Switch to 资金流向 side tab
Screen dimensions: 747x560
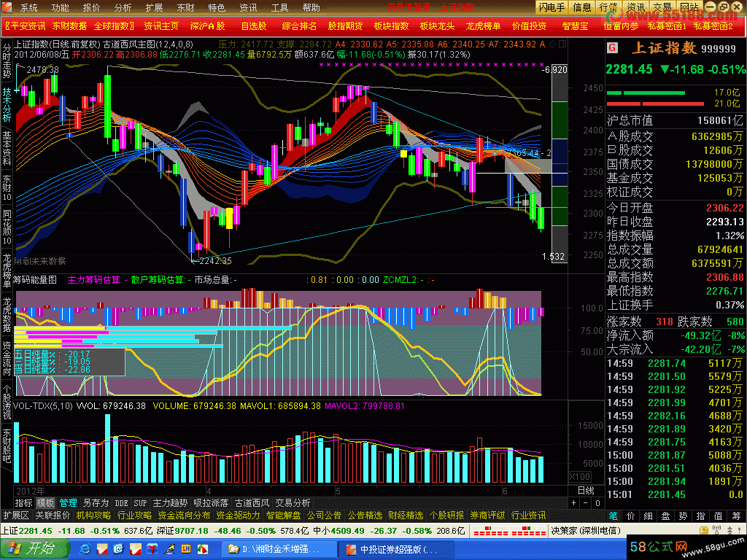coord(7,358)
